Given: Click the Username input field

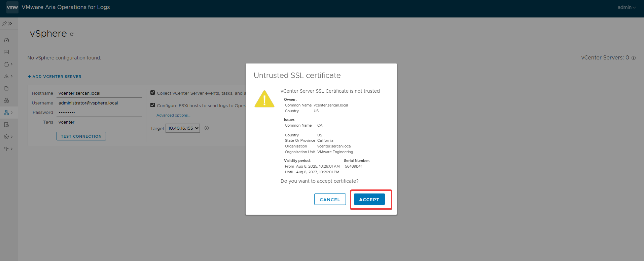Looking at the screenshot, I should (100, 103).
